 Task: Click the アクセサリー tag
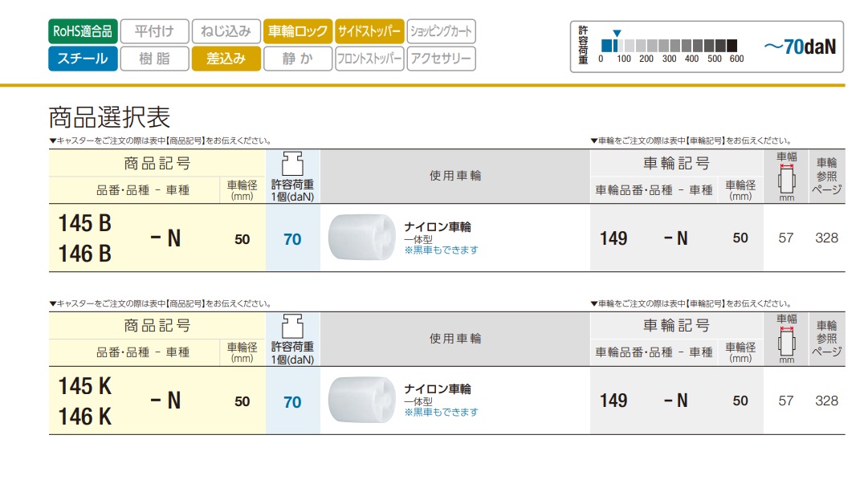coord(441,59)
